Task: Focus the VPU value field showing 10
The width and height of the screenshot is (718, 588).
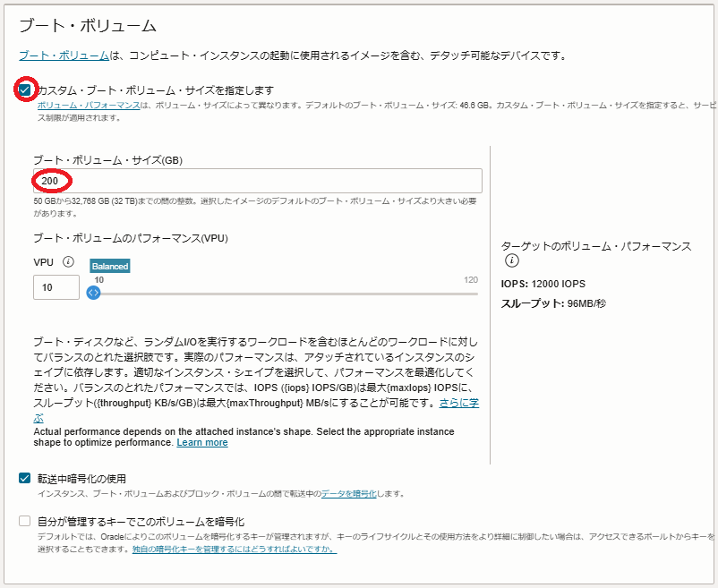Action: 56,287
